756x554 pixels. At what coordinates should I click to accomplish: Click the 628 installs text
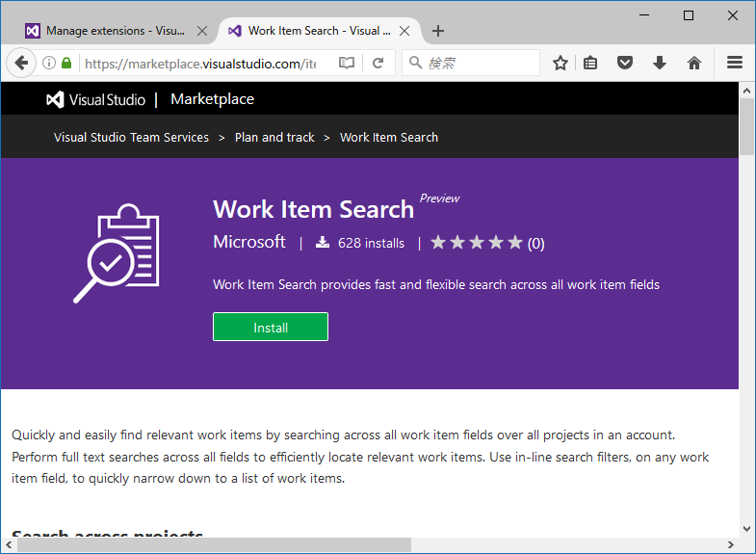[x=371, y=243]
